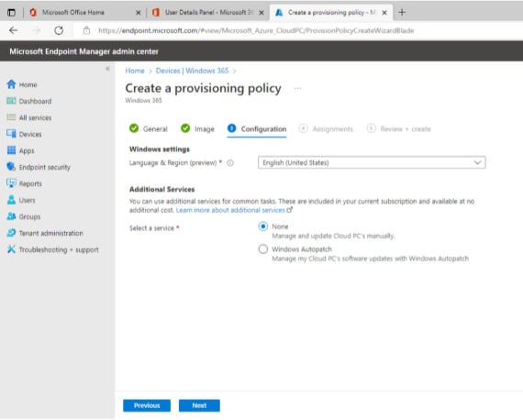This screenshot has height=420, width=523.
Task: Click Microsoft Endpoint Manager admin center title
Action: pyautogui.click(x=83, y=51)
